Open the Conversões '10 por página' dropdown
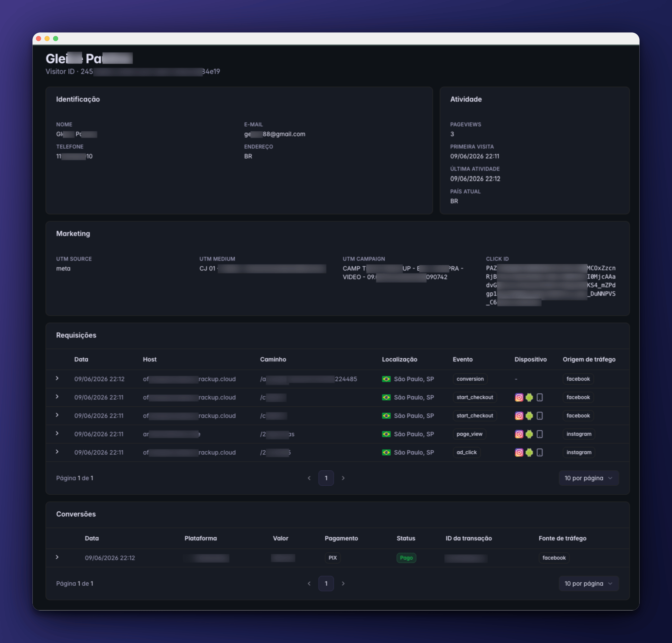 pos(589,583)
